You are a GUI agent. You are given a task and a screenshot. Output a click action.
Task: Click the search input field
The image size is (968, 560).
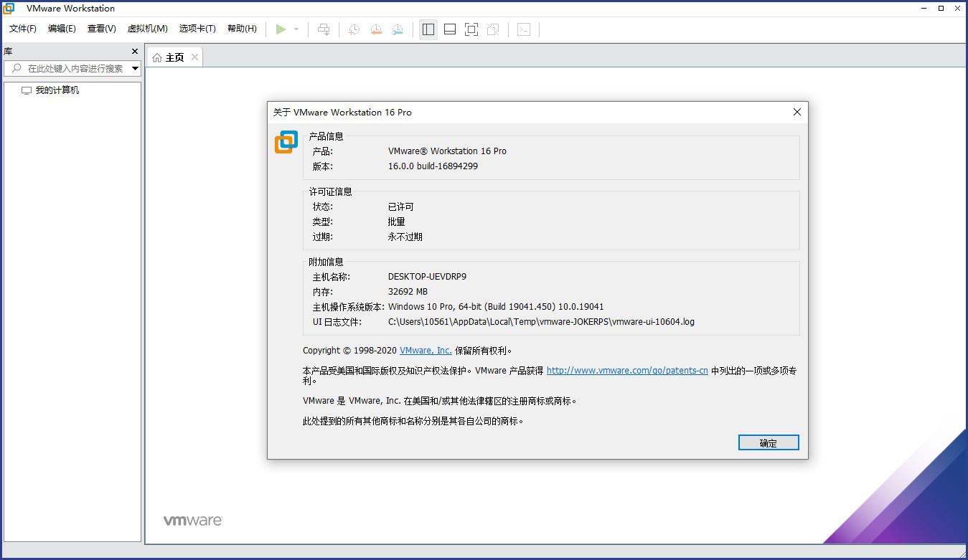pos(72,69)
